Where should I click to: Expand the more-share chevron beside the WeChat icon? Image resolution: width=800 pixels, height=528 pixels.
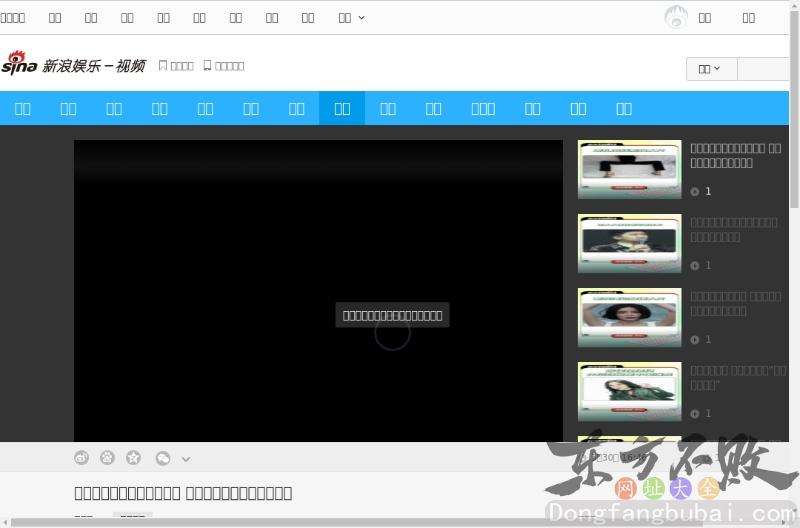[186, 459]
